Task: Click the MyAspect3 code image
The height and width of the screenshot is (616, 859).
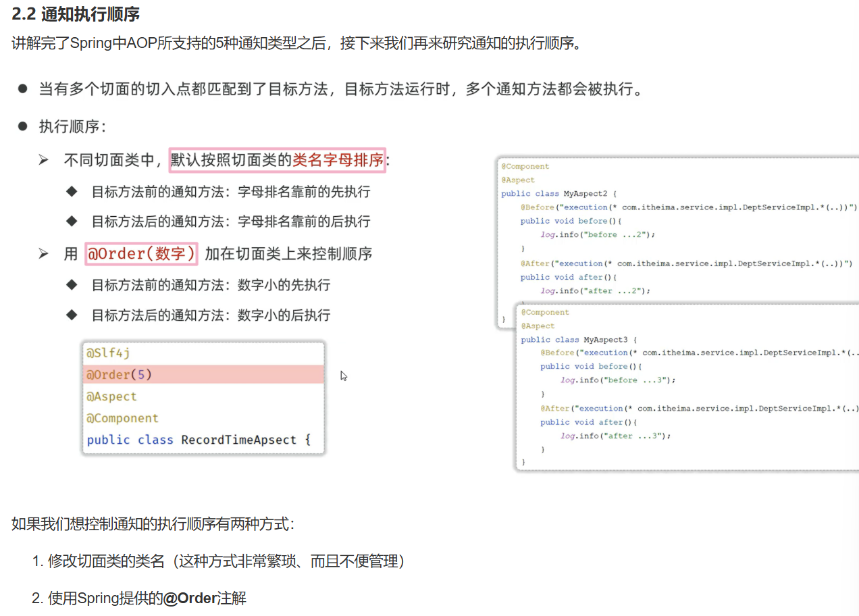Action: [687, 387]
